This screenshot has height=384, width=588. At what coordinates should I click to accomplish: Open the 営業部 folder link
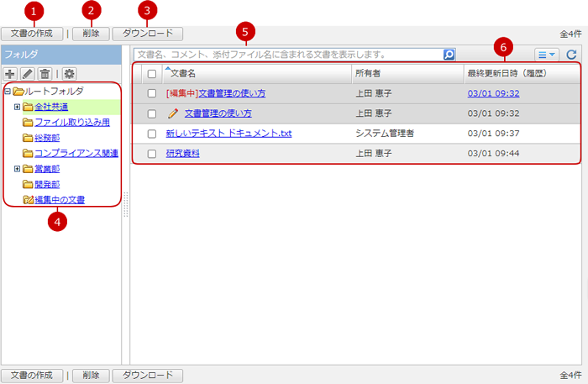tap(47, 169)
